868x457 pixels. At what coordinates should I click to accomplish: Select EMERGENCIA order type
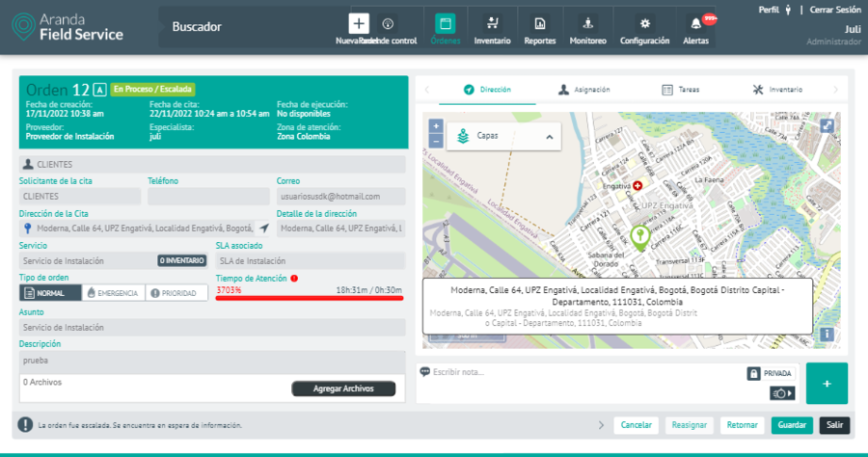(x=114, y=293)
